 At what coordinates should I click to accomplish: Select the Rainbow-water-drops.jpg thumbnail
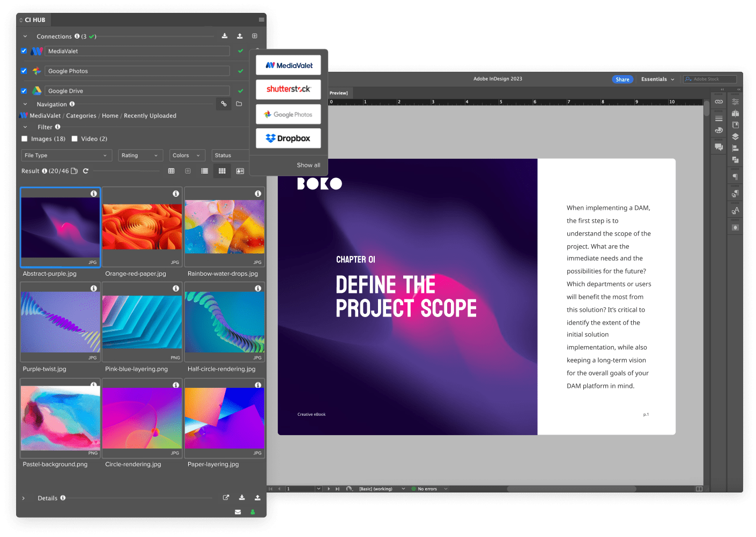225,227
